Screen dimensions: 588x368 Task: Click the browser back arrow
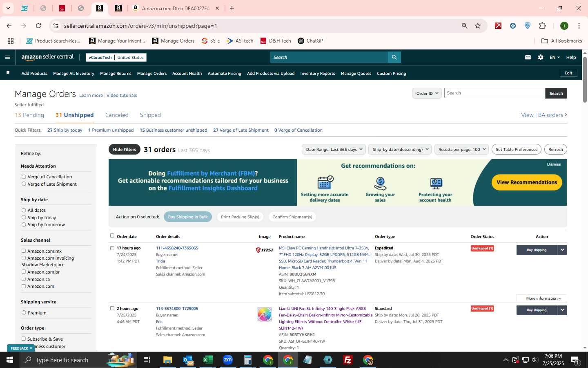[x=9, y=26]
